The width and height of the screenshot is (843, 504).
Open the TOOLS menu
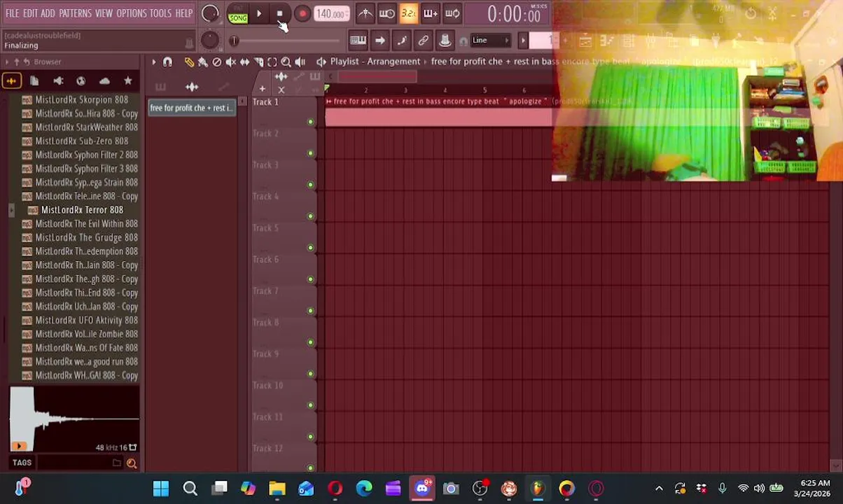tap(160, 13)
